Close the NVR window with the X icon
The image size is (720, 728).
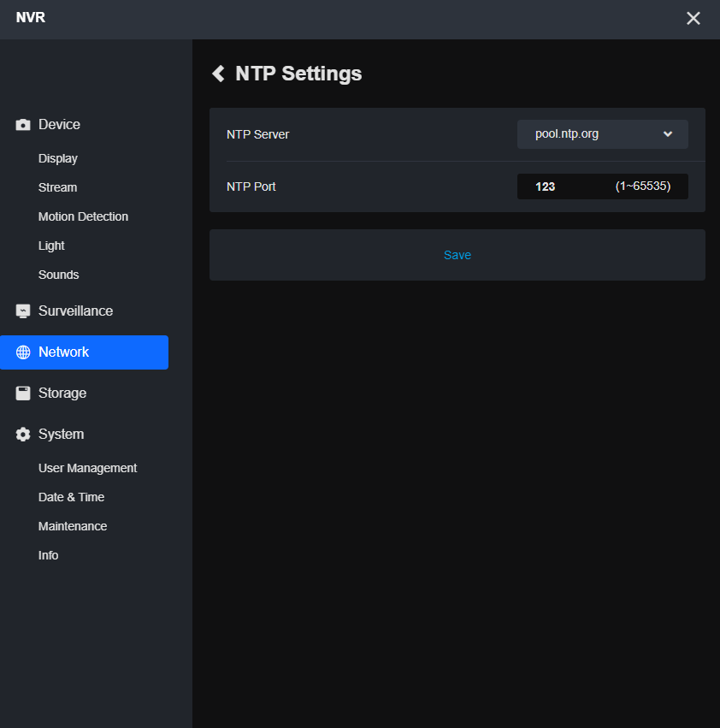coord(693,17)
